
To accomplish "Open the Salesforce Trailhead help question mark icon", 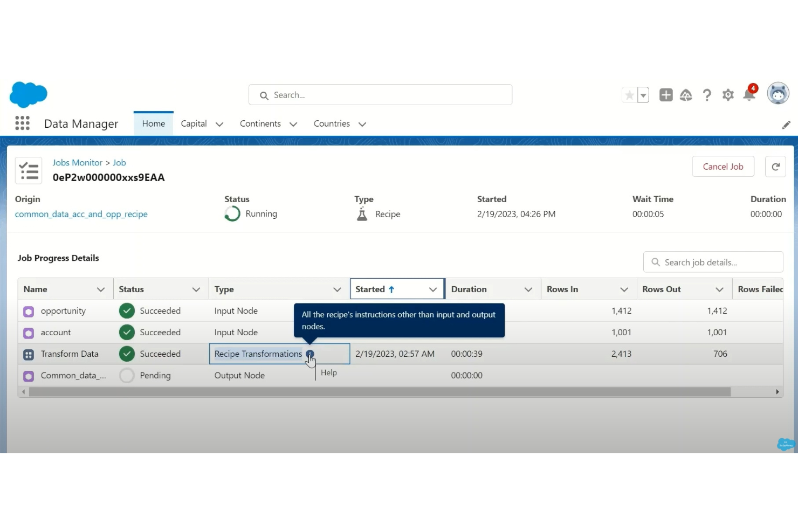I will [707, 95].
